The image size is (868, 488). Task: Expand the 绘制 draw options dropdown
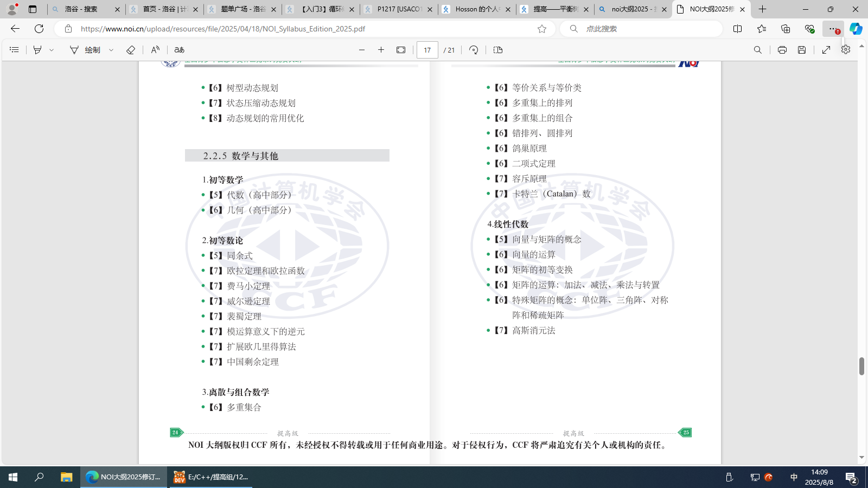[x=111, y=50]
